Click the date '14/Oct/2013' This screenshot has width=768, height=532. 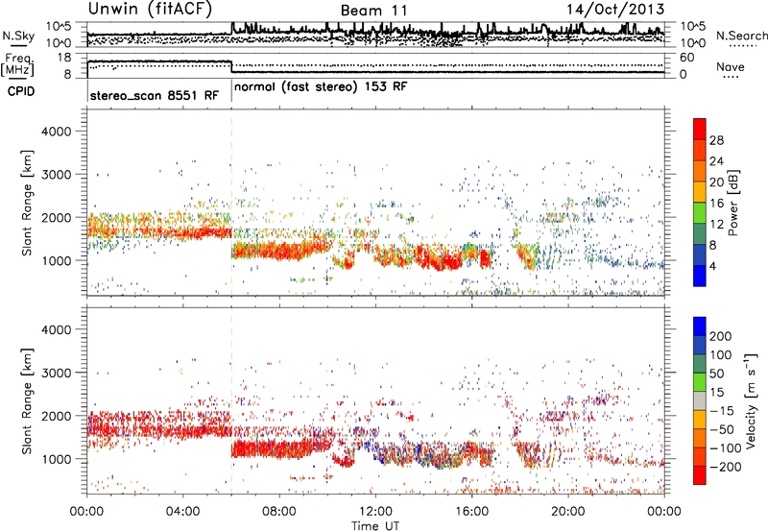[615, 10]
